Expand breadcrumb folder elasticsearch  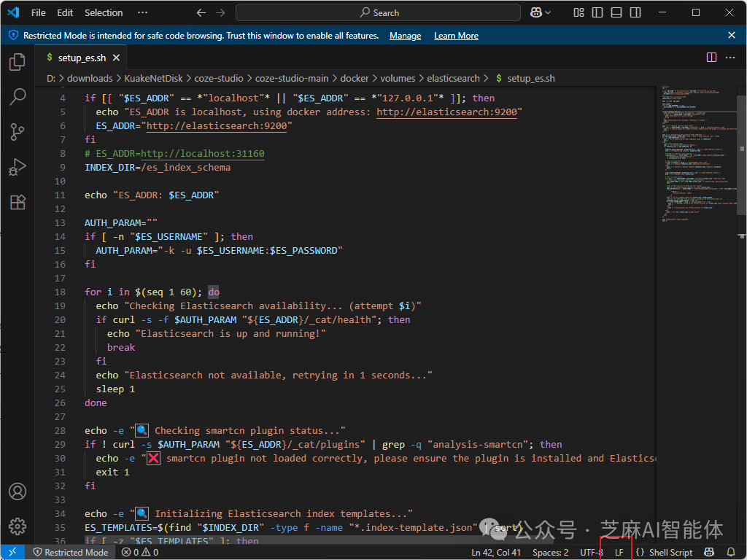[453, 78]
